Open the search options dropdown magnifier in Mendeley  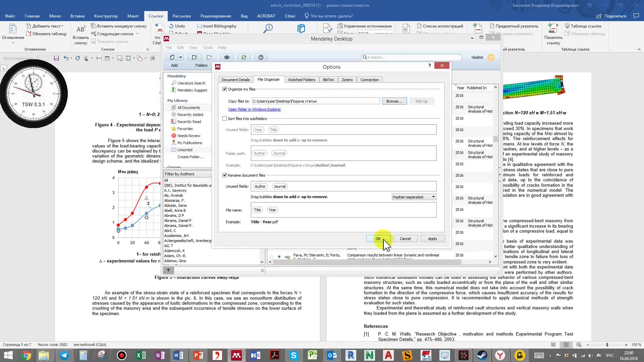tap(366, 57)
